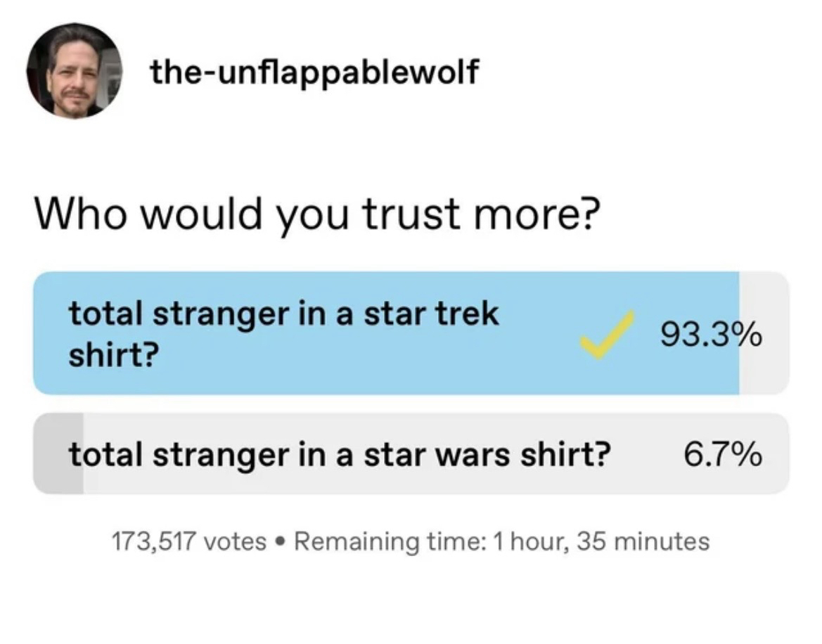Click the word "shirt?" in the trek option
The image size is (822, 644).
coord(112,356)
